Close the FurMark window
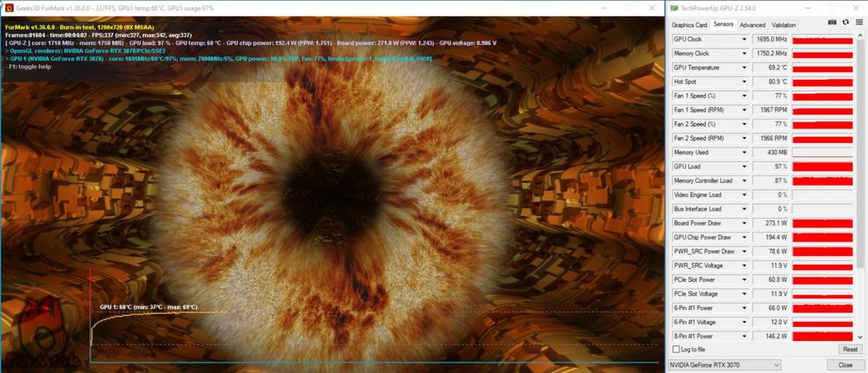868x373 pixels. pos(652,9)
